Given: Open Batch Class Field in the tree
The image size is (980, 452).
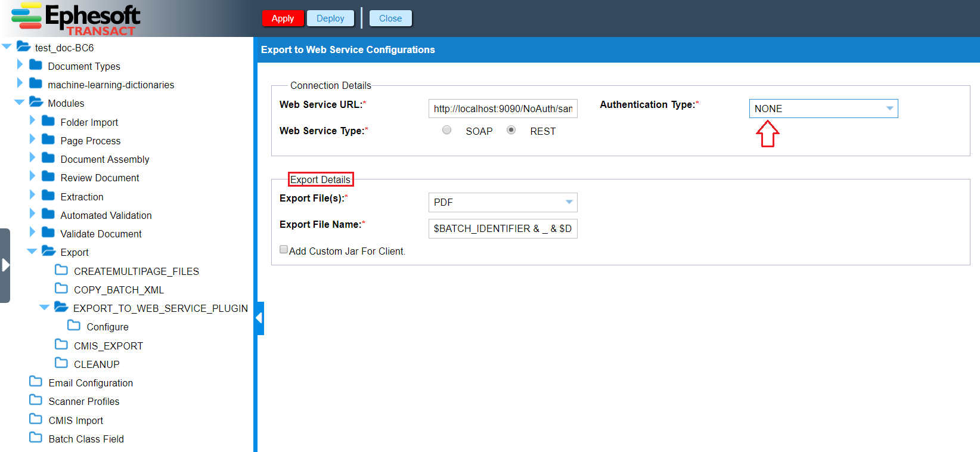Looking at the screenshot, I should click(x=86, y=439).
